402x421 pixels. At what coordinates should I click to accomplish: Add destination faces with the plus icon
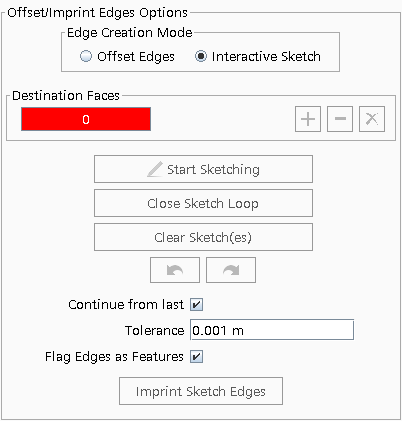(308, 119)
